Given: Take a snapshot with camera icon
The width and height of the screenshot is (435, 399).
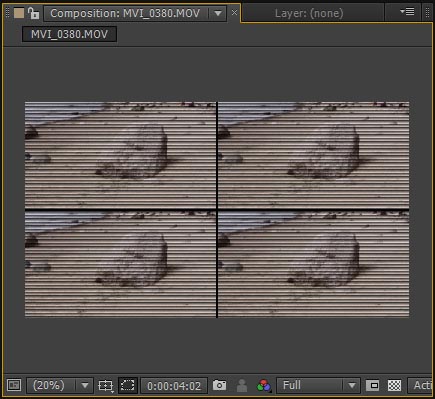Looking at the screenshot, I should (x=219, y=385).
